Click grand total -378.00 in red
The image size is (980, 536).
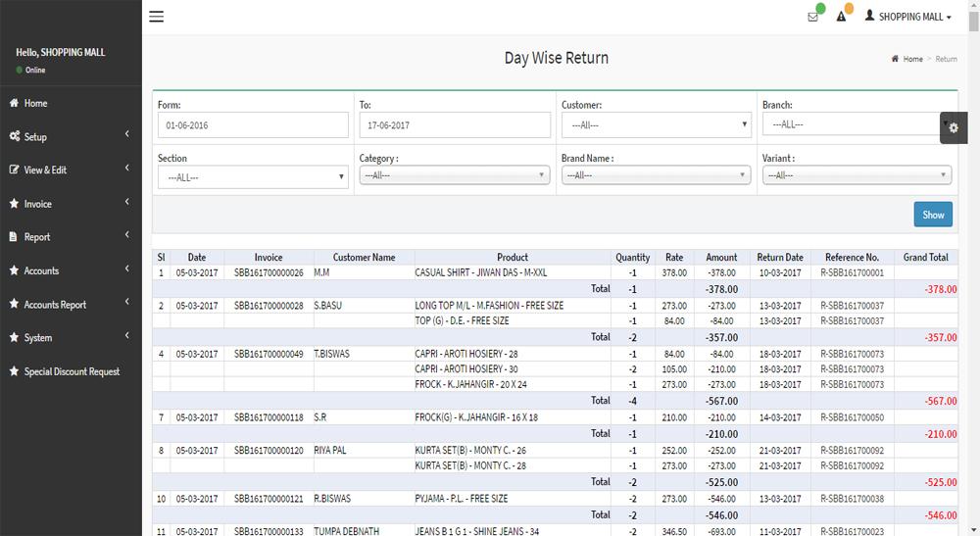941,289
